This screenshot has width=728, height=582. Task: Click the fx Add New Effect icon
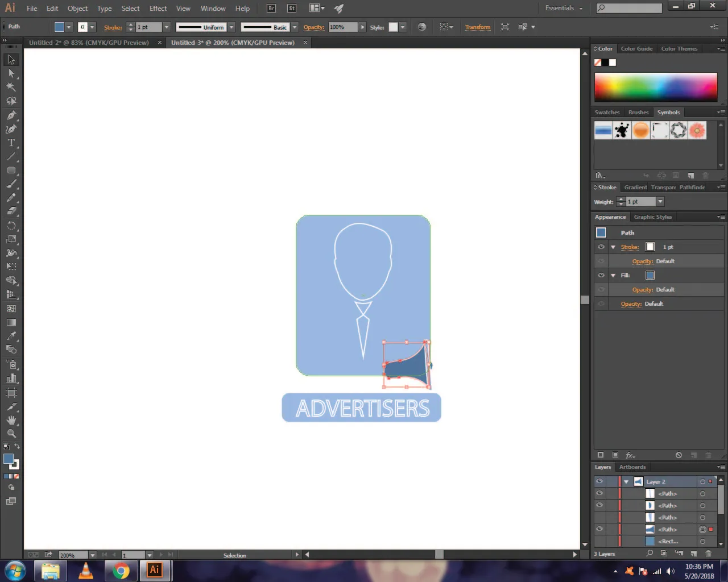[630, 455]
